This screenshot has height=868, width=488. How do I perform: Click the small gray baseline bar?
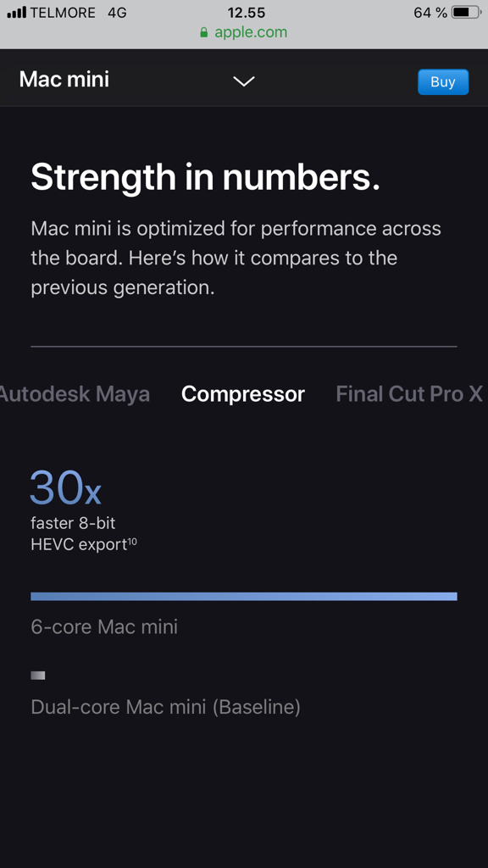click(x=37, y=676)
